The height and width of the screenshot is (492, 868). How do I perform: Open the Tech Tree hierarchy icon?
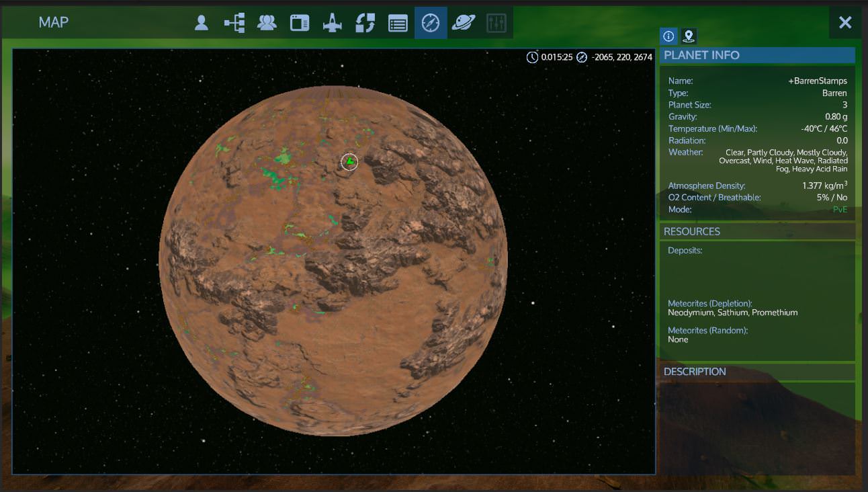point(234,23)
